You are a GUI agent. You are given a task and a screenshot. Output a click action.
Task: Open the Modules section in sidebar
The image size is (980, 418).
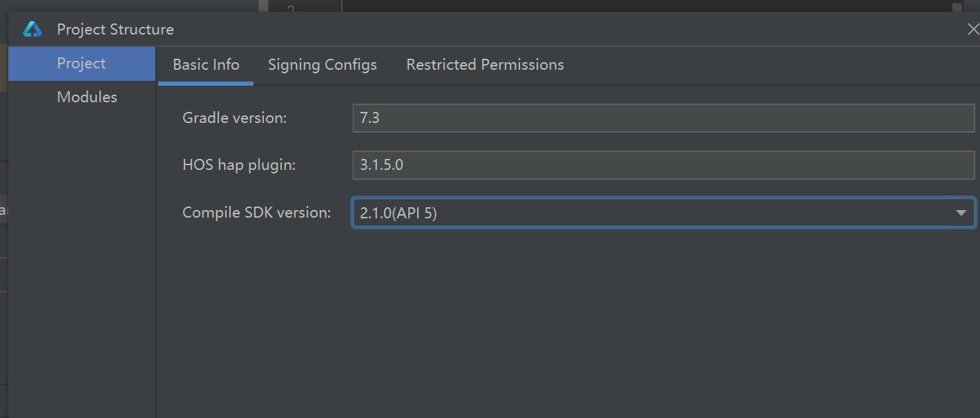click(87, 97)
